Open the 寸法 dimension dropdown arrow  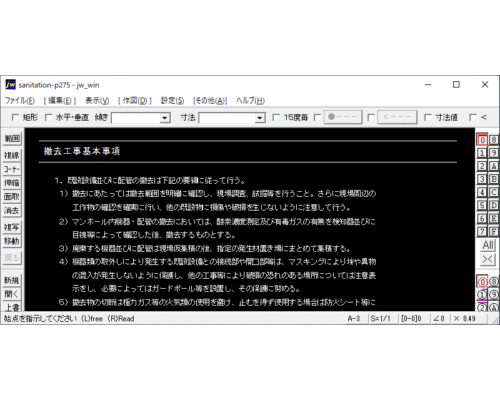tap(260, 118)
